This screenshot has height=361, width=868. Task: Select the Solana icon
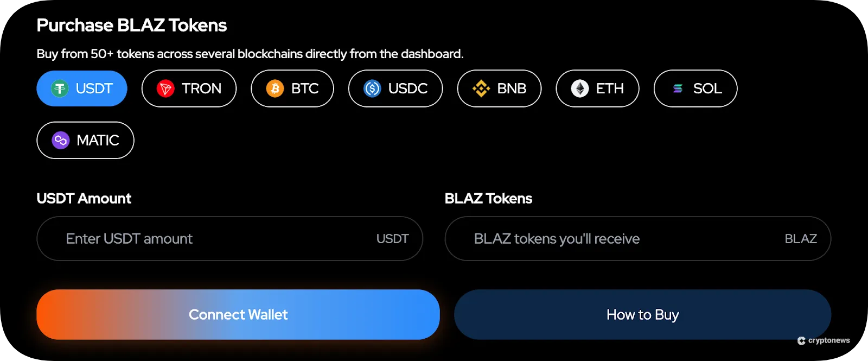(678, 88)
